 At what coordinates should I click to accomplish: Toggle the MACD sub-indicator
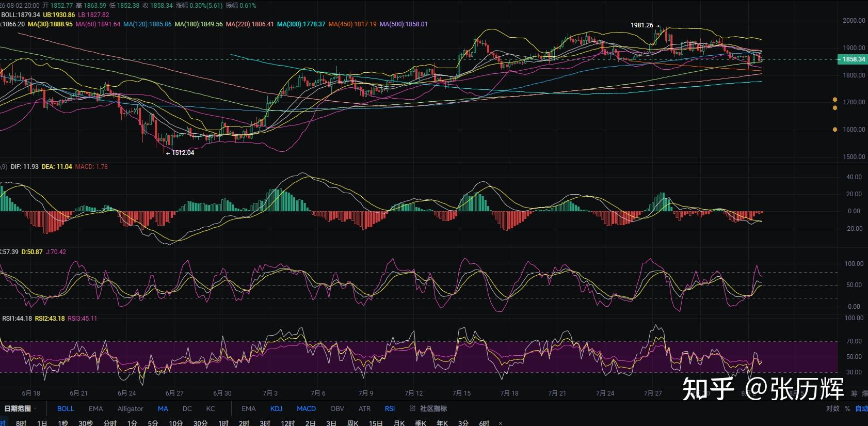(x=306, y=408)
